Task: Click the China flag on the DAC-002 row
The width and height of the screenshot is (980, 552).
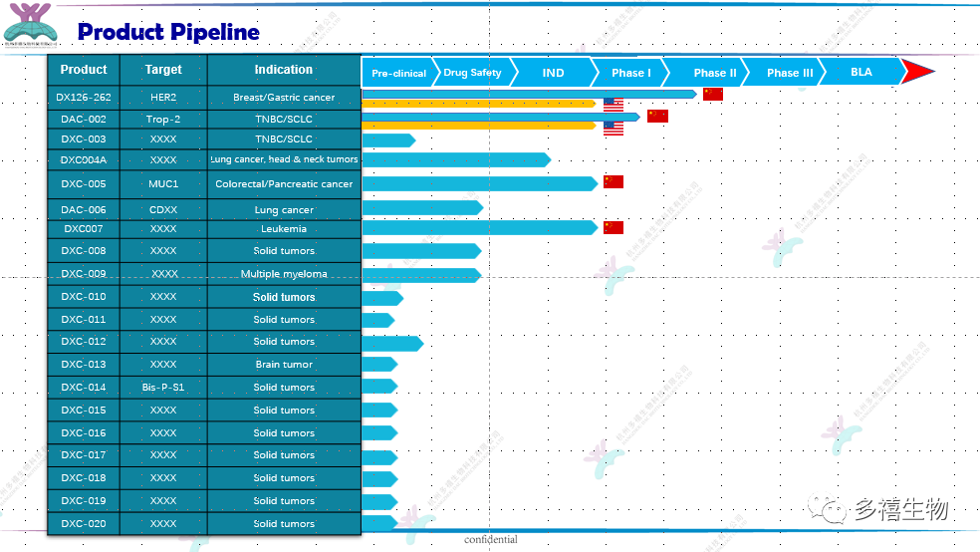Action: (x=657, y=116)
